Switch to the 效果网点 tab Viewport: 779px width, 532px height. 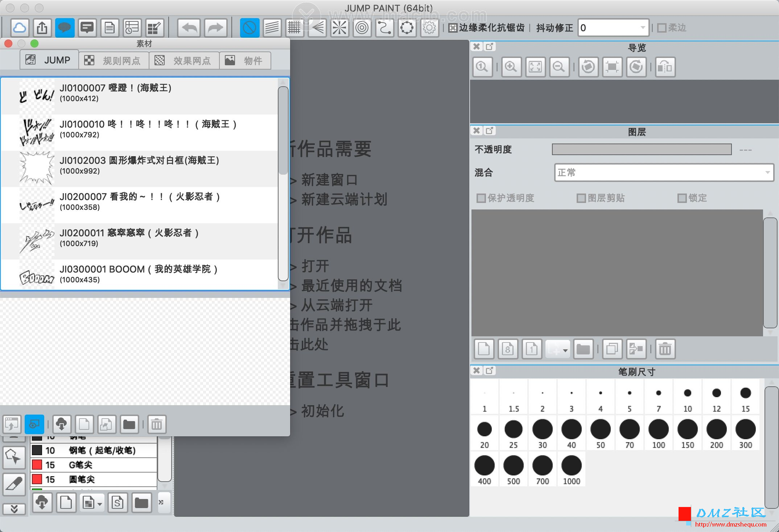click(x=184, y=61)
